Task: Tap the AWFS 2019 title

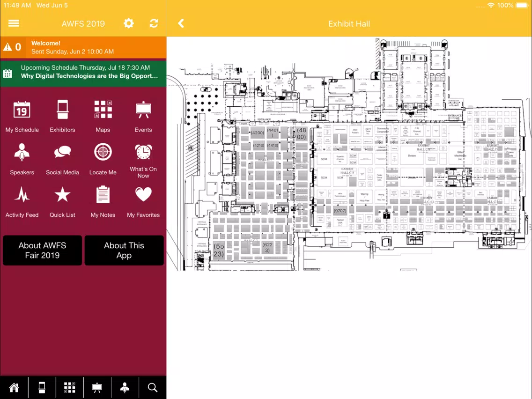Action: click(83, 24)
